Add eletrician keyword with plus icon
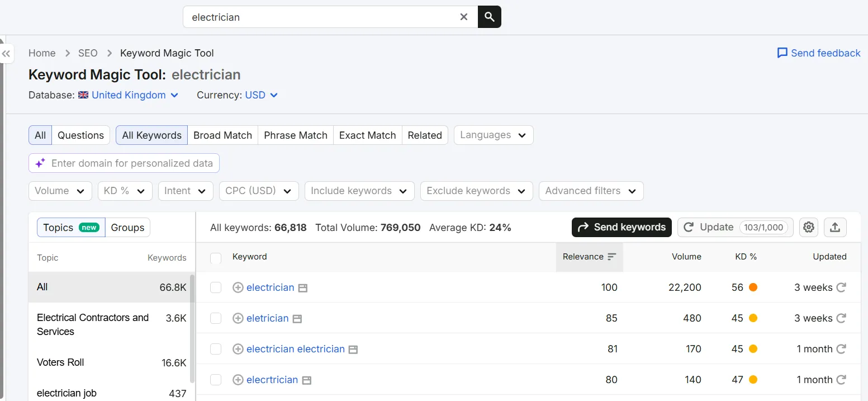This screenshot has width=868, height=401. tap(238, 318)
